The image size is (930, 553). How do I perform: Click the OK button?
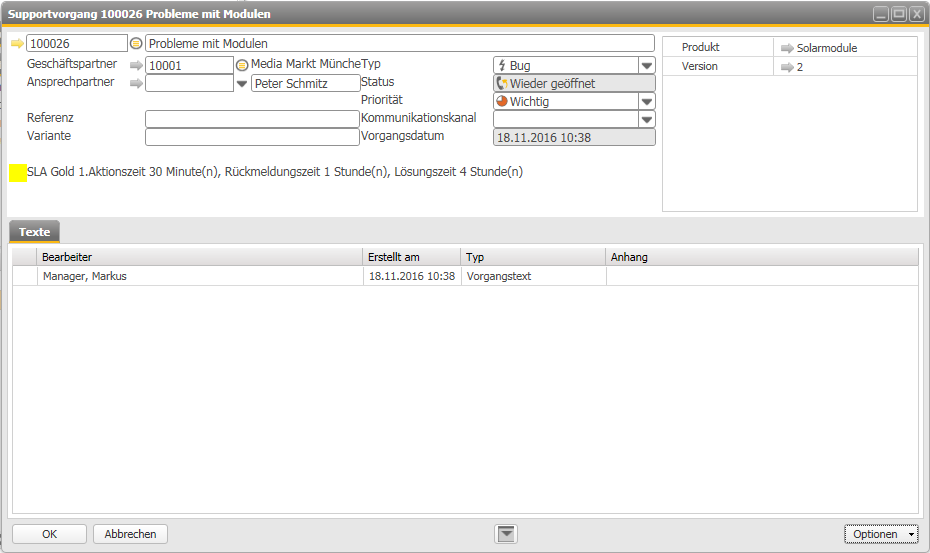49,534
